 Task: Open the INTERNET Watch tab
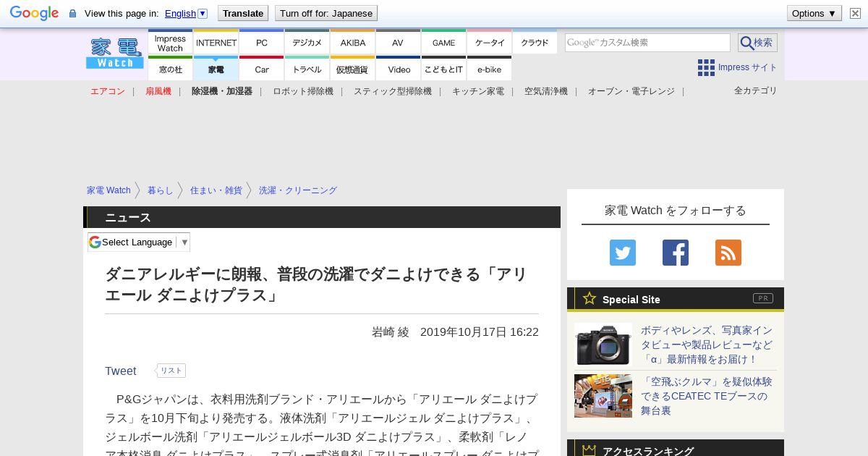click(216, 42)
